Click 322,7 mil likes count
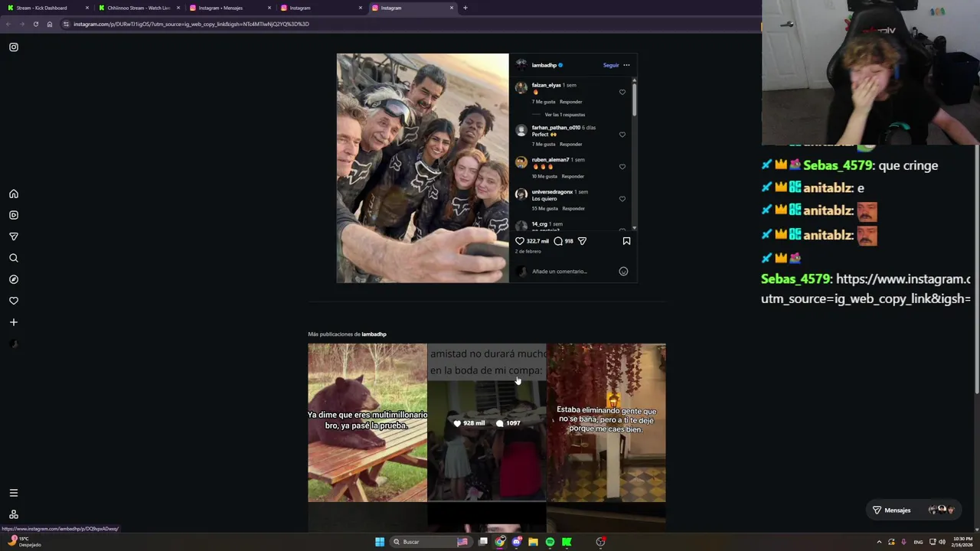980x551 pixels. coord(537,241)
